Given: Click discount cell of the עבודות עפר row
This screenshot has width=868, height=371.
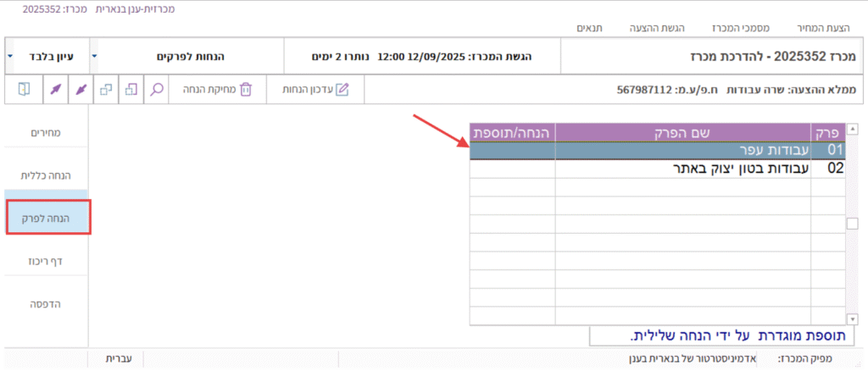Looking at the screenshot, I should click(512, 151).
